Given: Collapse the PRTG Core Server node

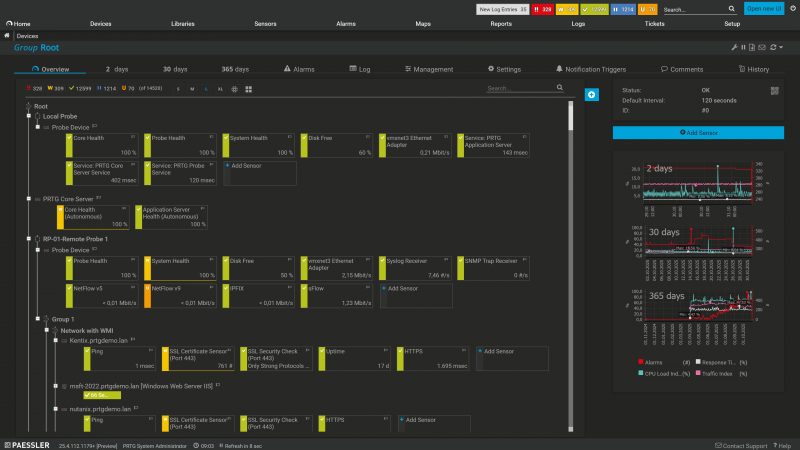Looking at the screenshot, I should pos(29,199).
